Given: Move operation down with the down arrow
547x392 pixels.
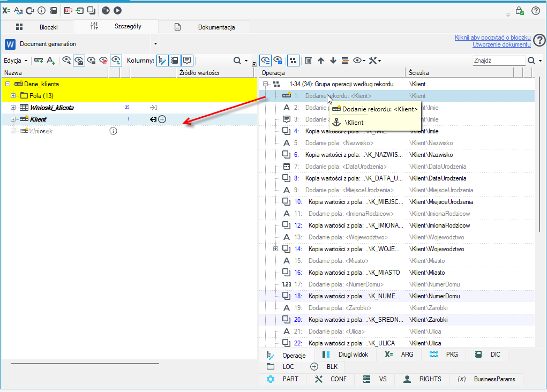Looking at the screenshot, I should pyautogui.click(x=333, y=61).
